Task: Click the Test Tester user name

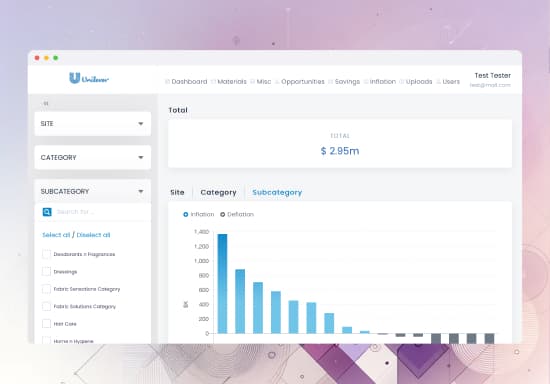Action: [492, 76]
